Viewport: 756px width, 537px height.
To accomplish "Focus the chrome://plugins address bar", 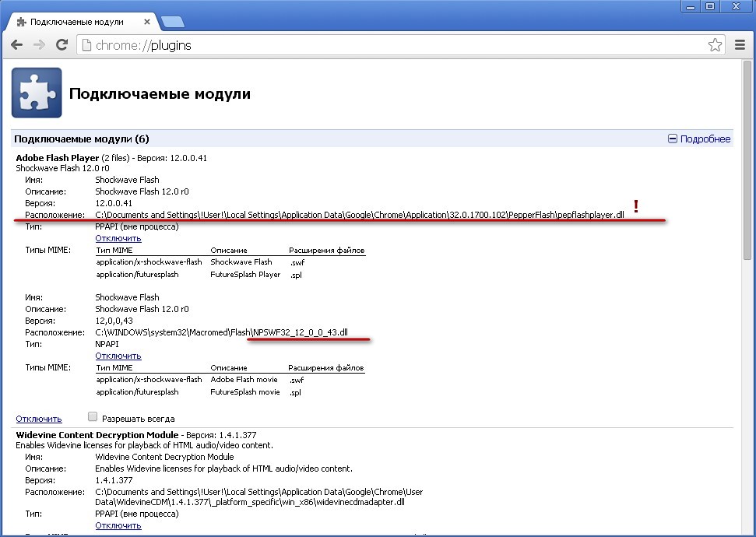I will tap(400, 45).
